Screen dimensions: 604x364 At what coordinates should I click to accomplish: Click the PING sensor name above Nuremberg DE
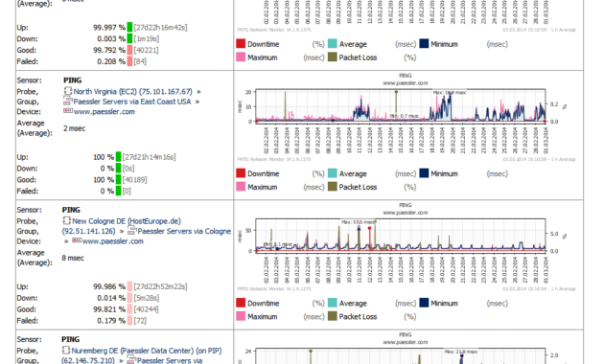[x=71, y=339]
